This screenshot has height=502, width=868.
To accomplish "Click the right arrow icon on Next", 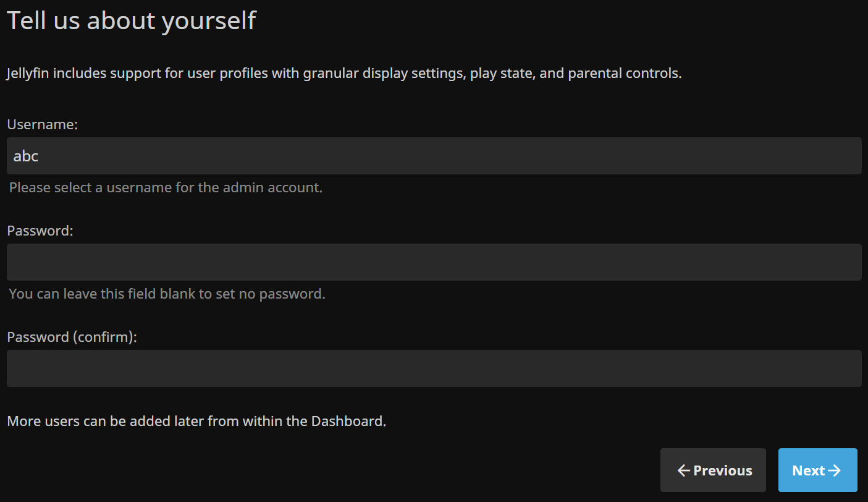I will (x=835, y=470).
